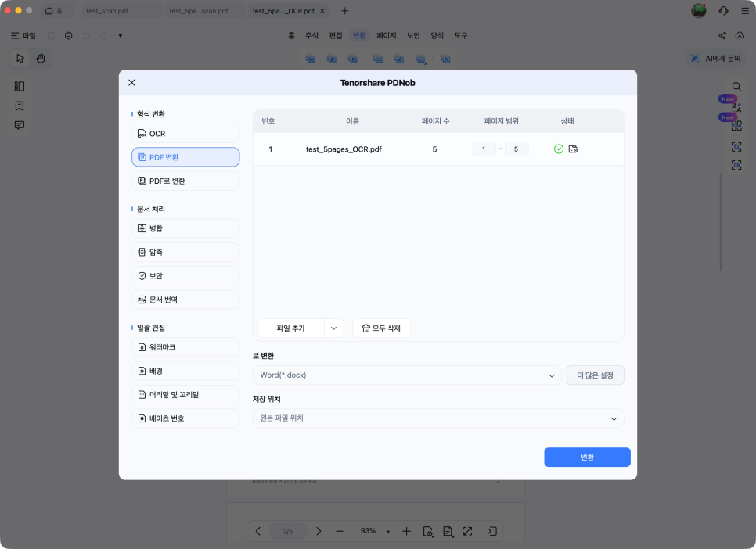This screenshot has height=549, width=756.
Task: Click the user avatar picture
Action: point(699,11)
